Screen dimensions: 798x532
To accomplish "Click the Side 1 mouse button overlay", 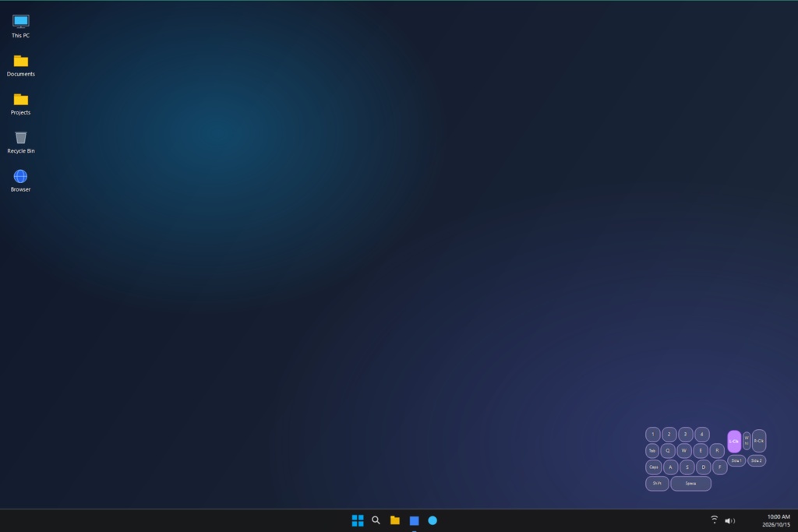I will click(736, 460).
